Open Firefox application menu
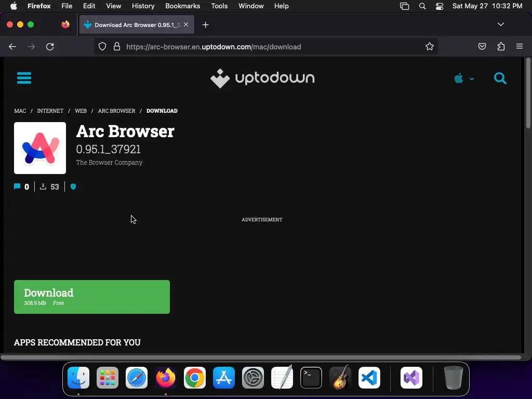The height and width of the screenshot is (399, 532). [520, 46]
